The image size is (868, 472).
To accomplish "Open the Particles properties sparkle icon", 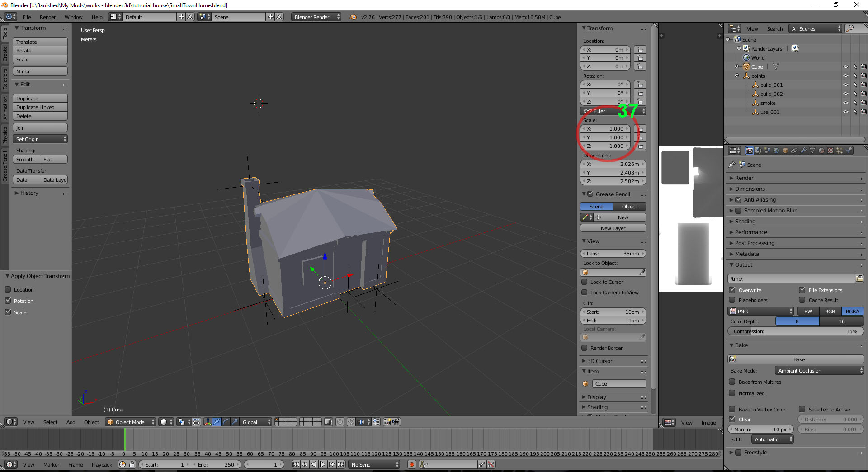I will (840, 151).
